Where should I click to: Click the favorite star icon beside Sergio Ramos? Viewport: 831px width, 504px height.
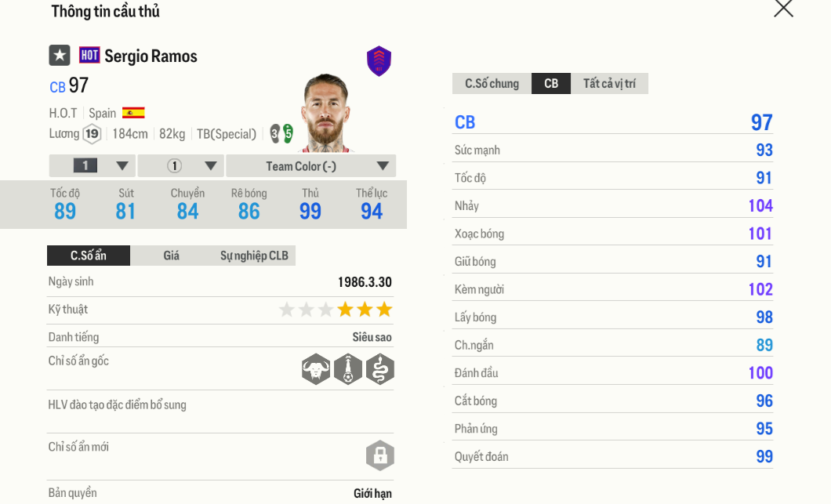coord(60,56)
